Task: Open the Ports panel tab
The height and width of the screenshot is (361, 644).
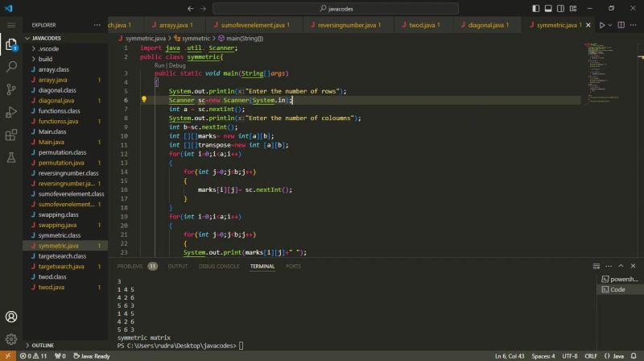Action: (x=293, y=267)
